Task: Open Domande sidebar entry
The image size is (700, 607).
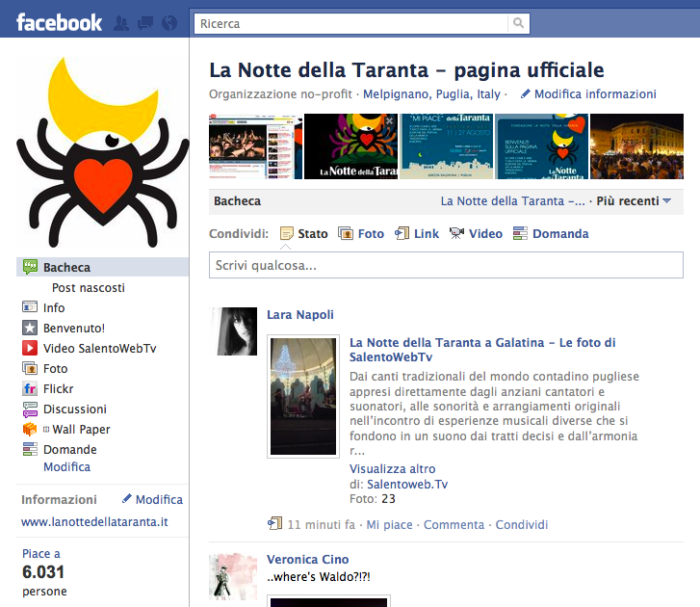Action: click(x=70, y=450)
